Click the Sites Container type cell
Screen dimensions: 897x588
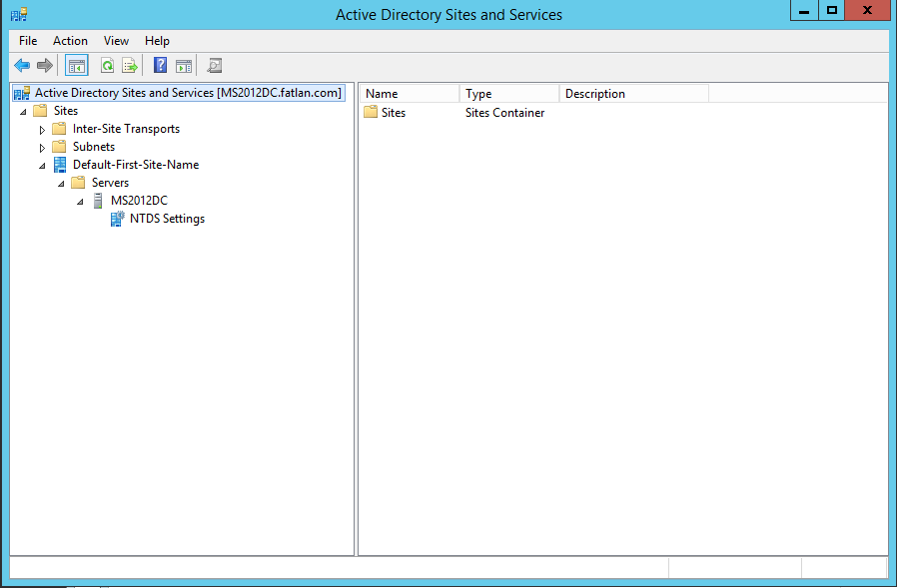[505, 112]
